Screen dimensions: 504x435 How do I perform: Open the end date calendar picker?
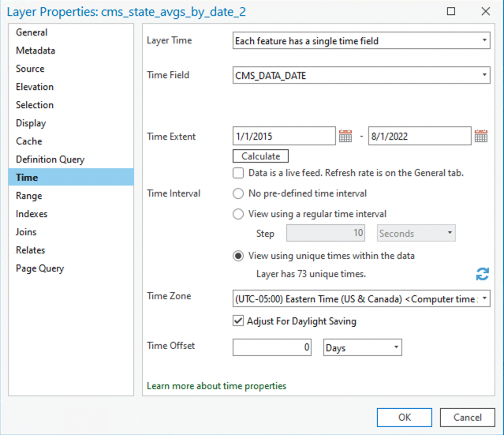[481, 137]
